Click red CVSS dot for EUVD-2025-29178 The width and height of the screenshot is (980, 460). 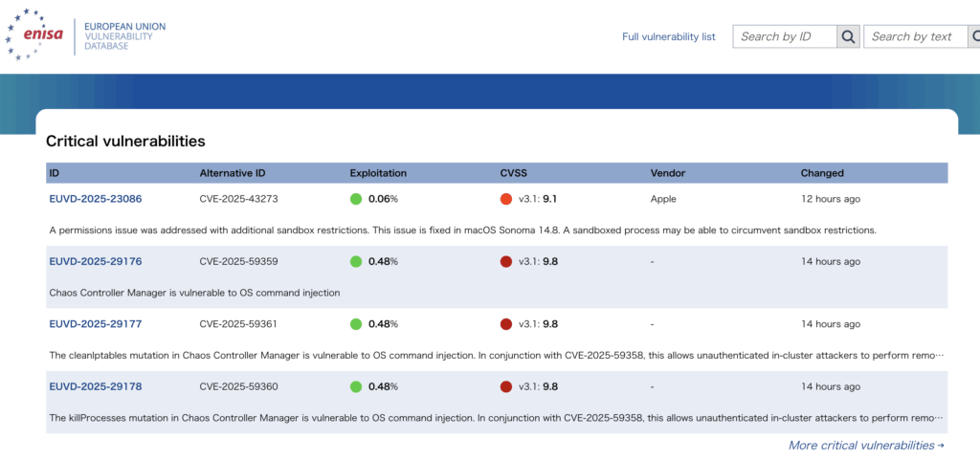click(x=506, y=386)
